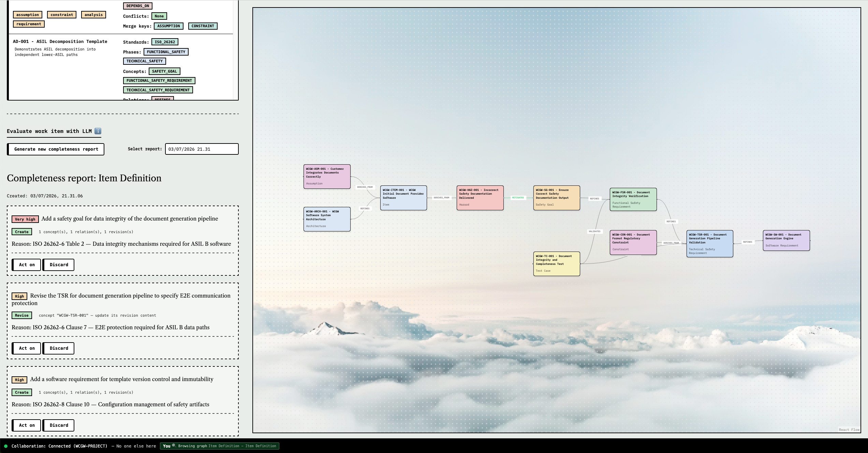Click the Very high priority badge
Image resolution: width=868 pixels, height=453 pixels.
[x=25, y=219]
